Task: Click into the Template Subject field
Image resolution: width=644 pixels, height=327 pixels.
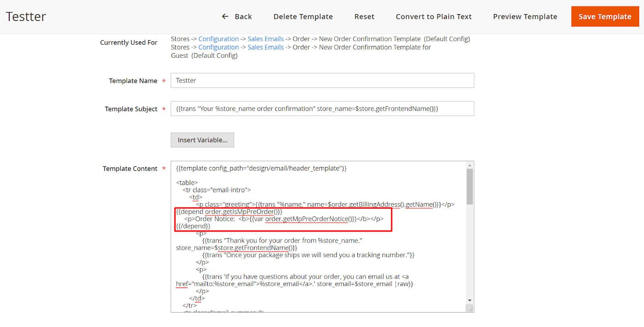Action: pyautogui.click(x=322, y=109)
